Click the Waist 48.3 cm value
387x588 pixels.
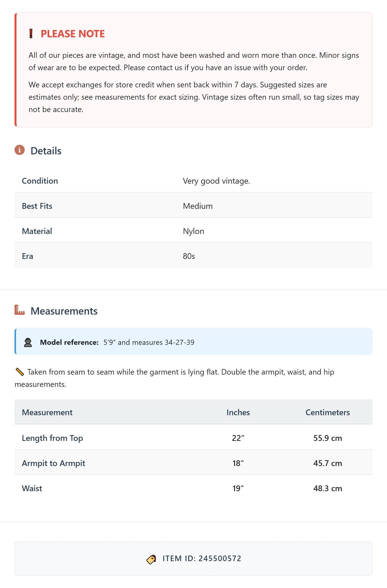[327, 489]
